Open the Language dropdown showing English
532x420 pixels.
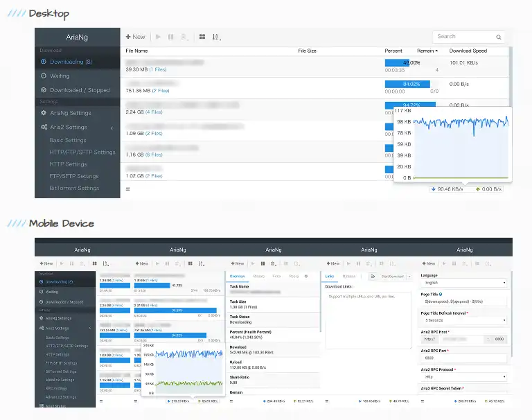[x=464, y=283]
